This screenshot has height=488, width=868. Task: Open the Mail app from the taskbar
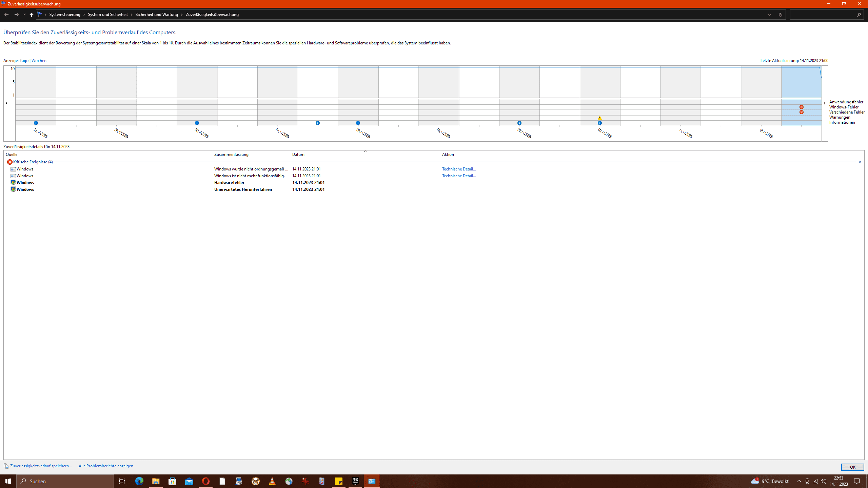point(189,481)
